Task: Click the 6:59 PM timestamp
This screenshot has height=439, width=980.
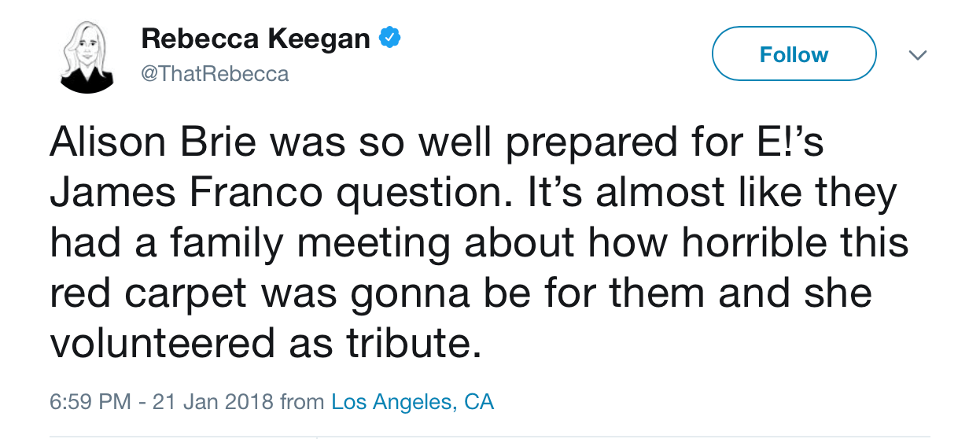Action: click(x=90, y=402)
